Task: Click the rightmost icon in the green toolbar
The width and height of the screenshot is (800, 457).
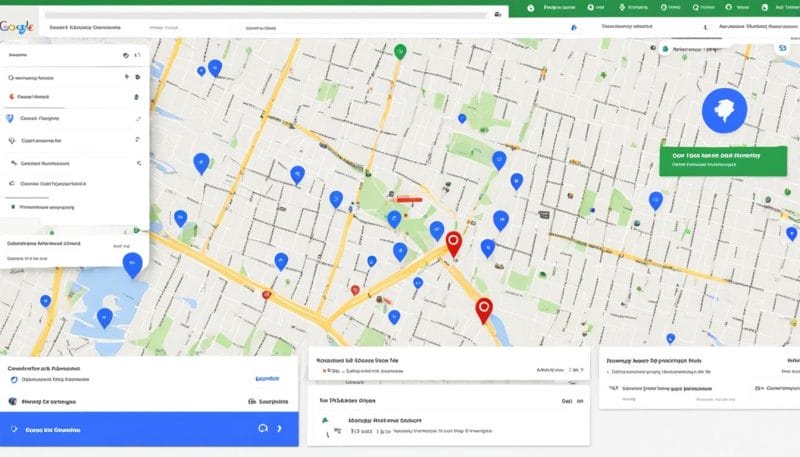Action: (764, 8)
